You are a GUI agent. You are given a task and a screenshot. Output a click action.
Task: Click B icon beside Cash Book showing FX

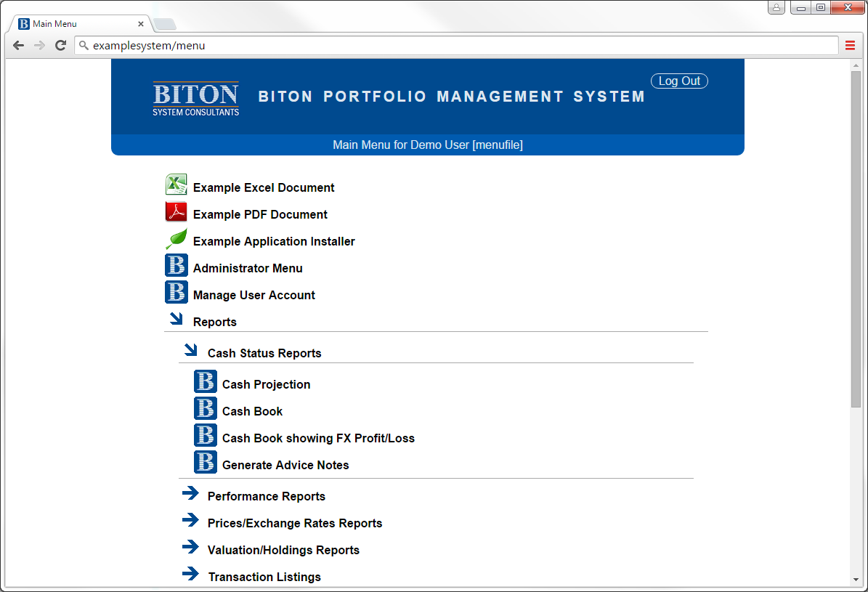click(206, 435)
